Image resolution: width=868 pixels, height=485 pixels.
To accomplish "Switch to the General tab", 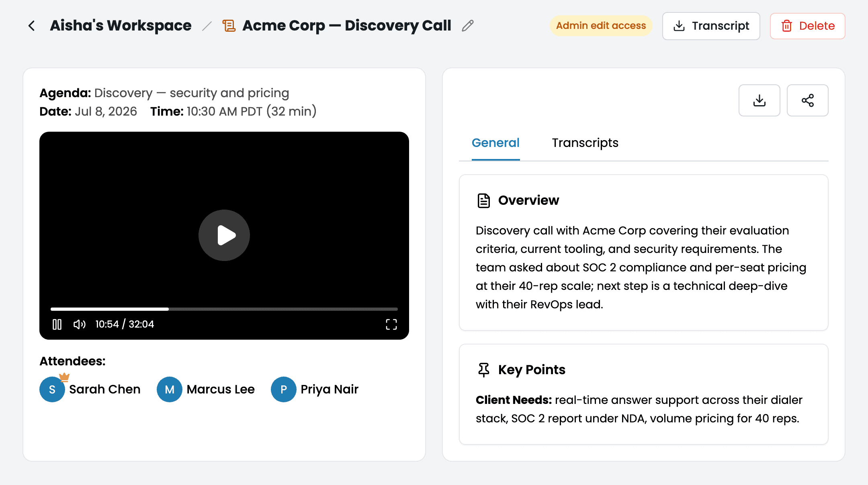I will pyautogui.click(x=495, y=143).
